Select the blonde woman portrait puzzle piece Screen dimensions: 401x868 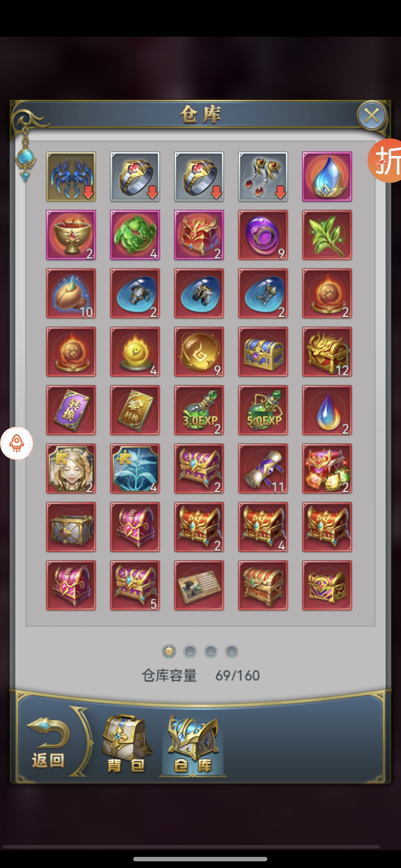(71, 468)
